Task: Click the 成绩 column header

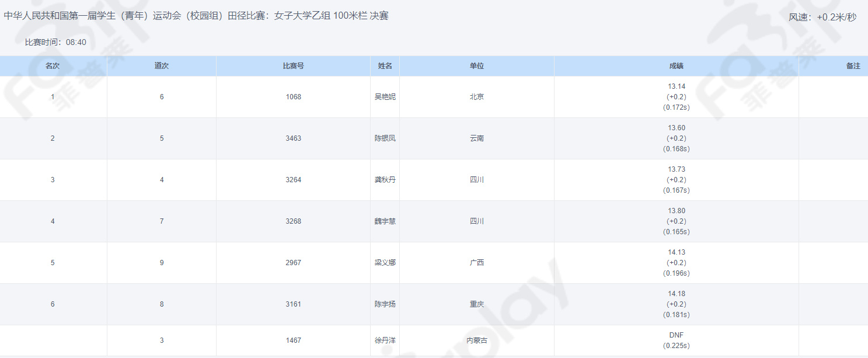Action: coord(676,66)
